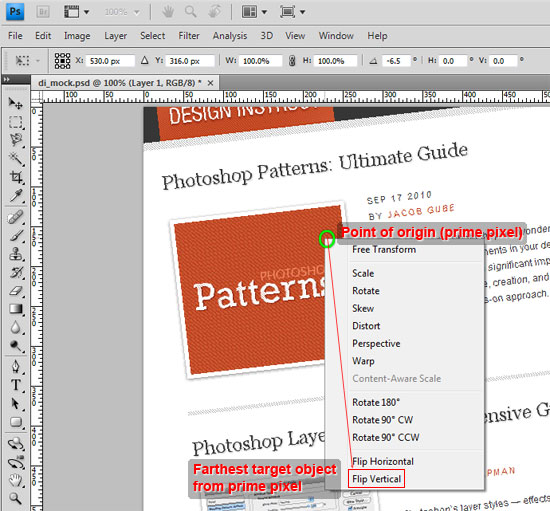
Task: Select the Zoom tool in the tools panel
Action: [x=16, y=498]
